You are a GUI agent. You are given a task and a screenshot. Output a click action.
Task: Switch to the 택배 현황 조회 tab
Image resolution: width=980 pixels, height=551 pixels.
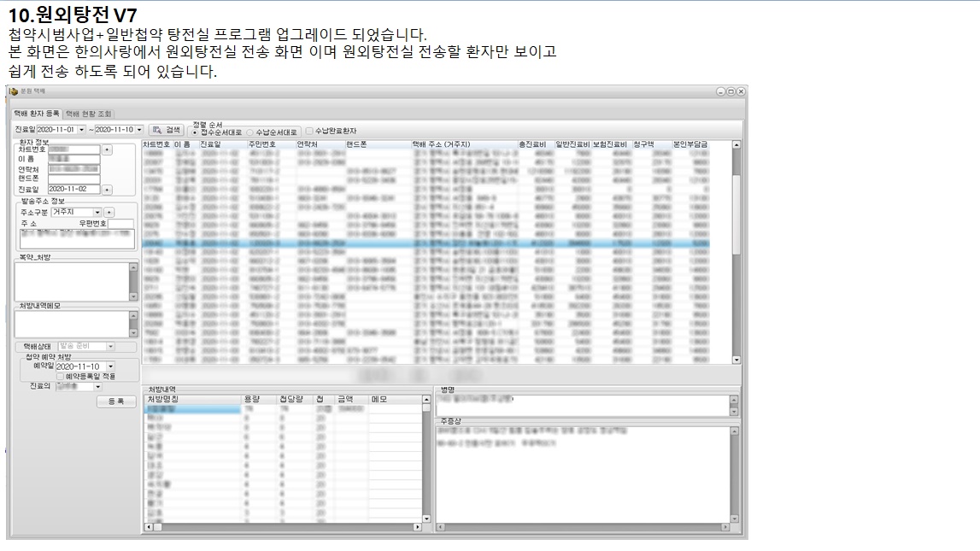coord(89,114)
